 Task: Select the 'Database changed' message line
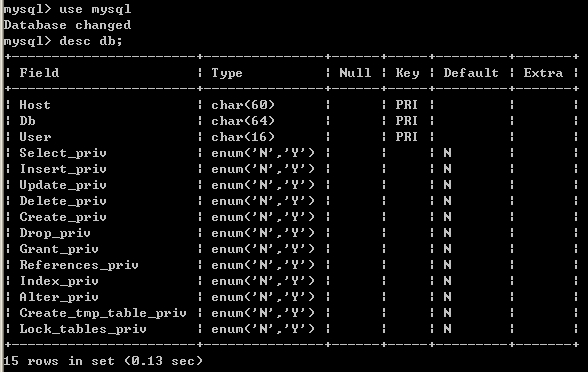click(68, 25)
